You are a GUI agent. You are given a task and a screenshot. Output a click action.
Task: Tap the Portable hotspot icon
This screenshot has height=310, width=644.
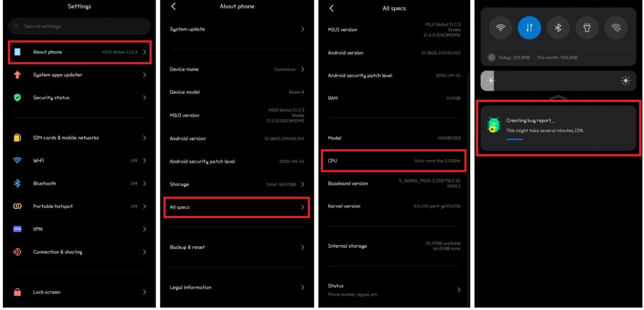17,206
